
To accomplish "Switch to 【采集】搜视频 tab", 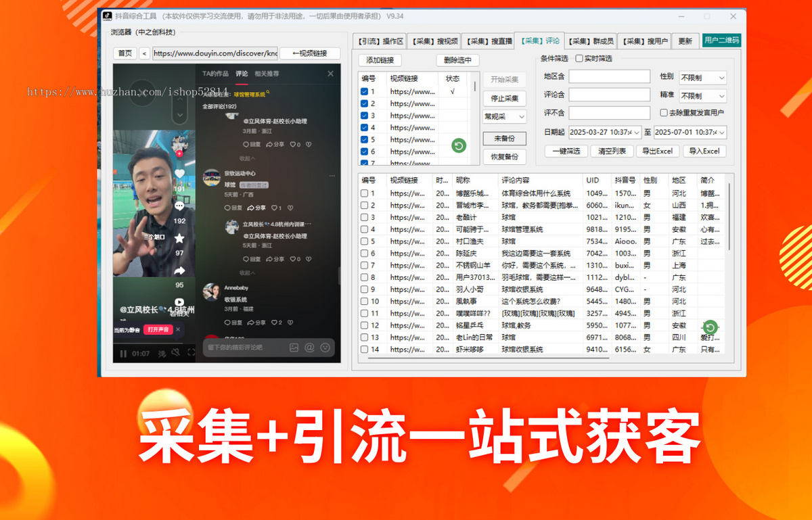I will pyautogui.click(x=435, y=41).
